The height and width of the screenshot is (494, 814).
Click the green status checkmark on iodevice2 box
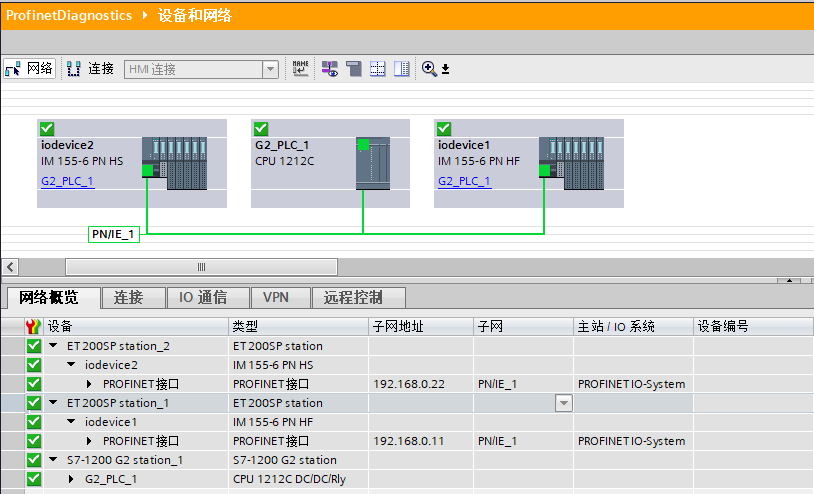click(47, 129)
